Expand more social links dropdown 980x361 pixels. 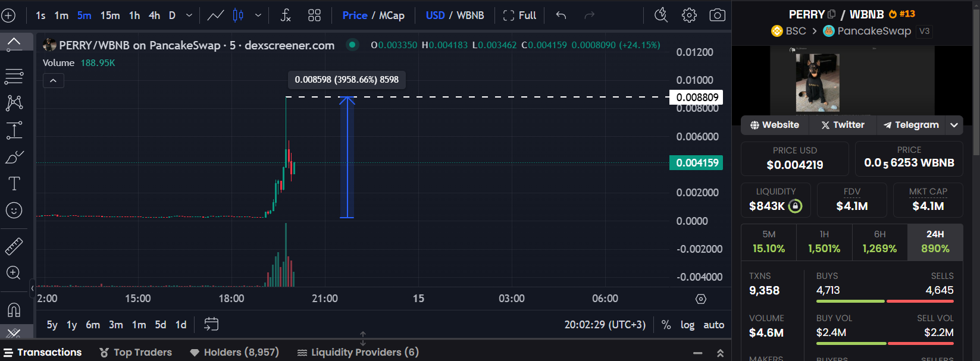[x=954, y=125]
